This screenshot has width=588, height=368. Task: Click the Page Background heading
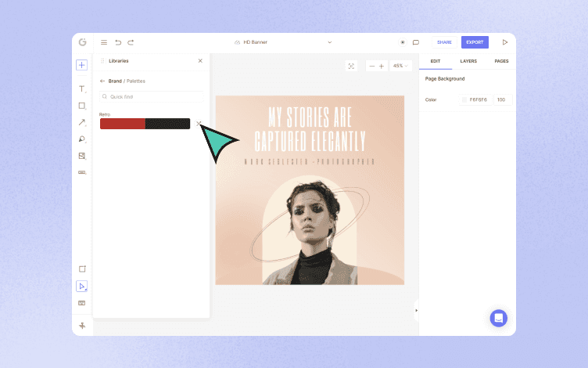point(445,79)
